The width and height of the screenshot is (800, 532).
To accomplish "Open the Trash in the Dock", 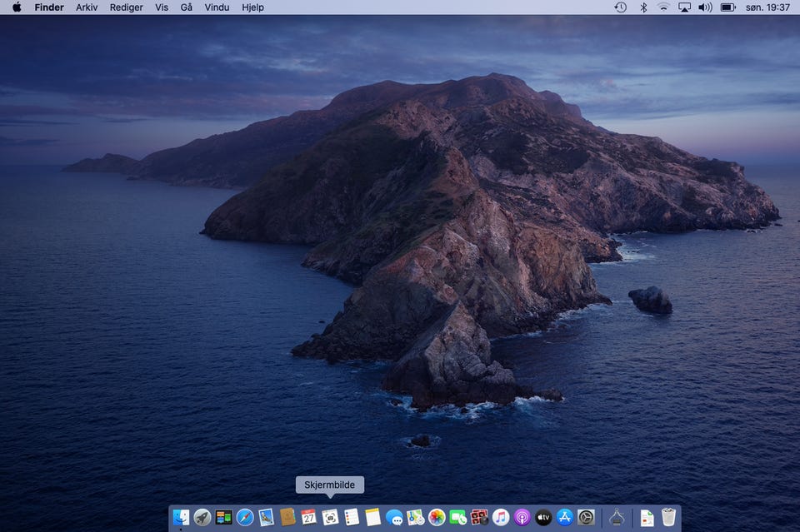I will click(x=668, y=518).
